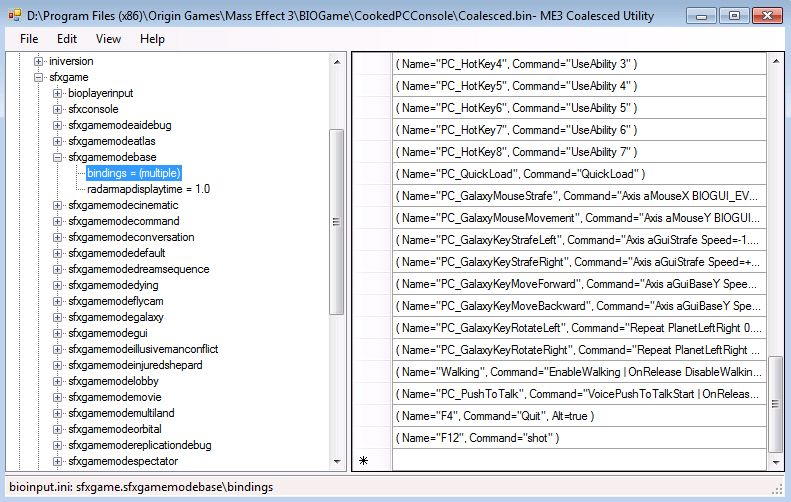Open the Help menu
This screenshot has height=502, width=791.
tap(152, 39)
